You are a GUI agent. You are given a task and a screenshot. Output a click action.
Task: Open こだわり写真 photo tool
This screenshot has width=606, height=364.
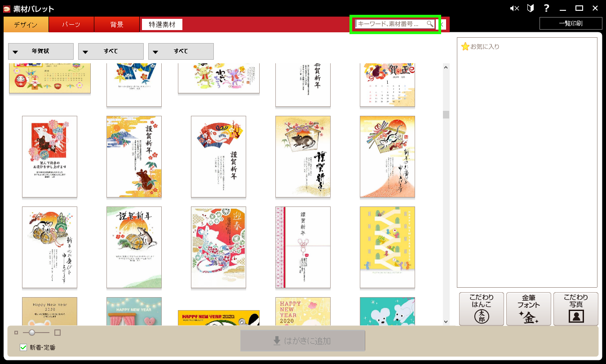pyautogui.click(x=576, y=309)
